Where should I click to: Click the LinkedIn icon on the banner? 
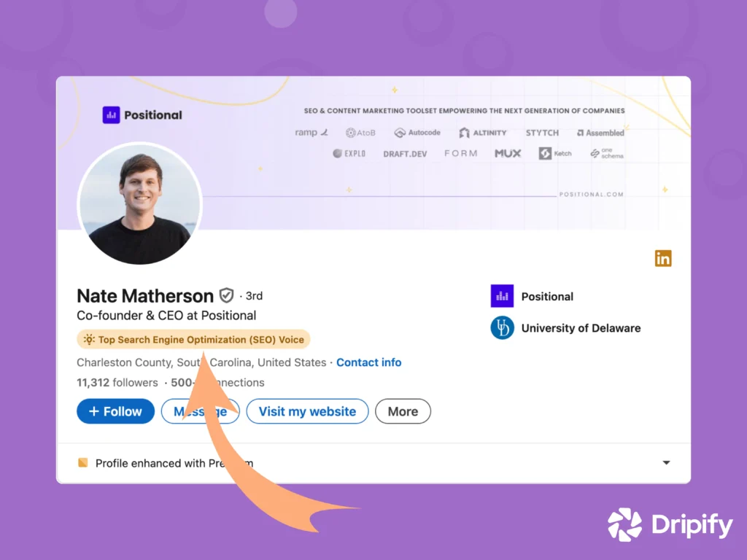(662, 258)
